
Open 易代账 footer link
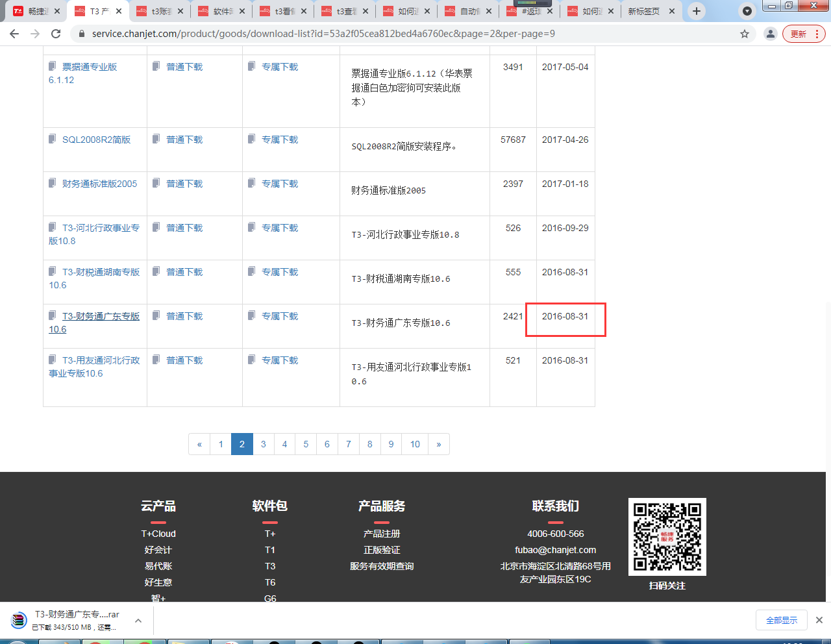click(158, 566)
